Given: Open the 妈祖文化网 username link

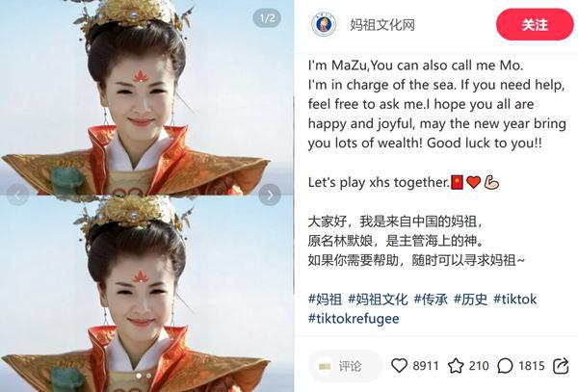Looking at the screenshot, I should click(x=382, y=25).
